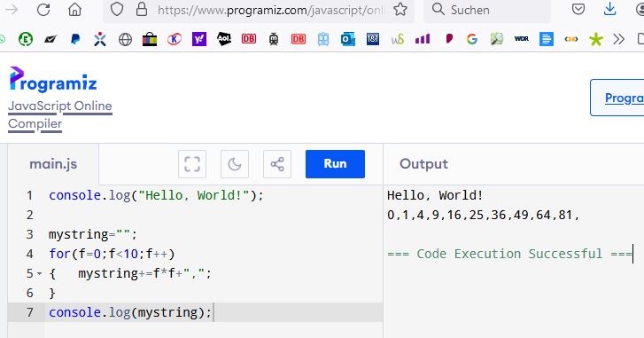
Task: Open the WDR bookmark
Action: click(522, 39)
